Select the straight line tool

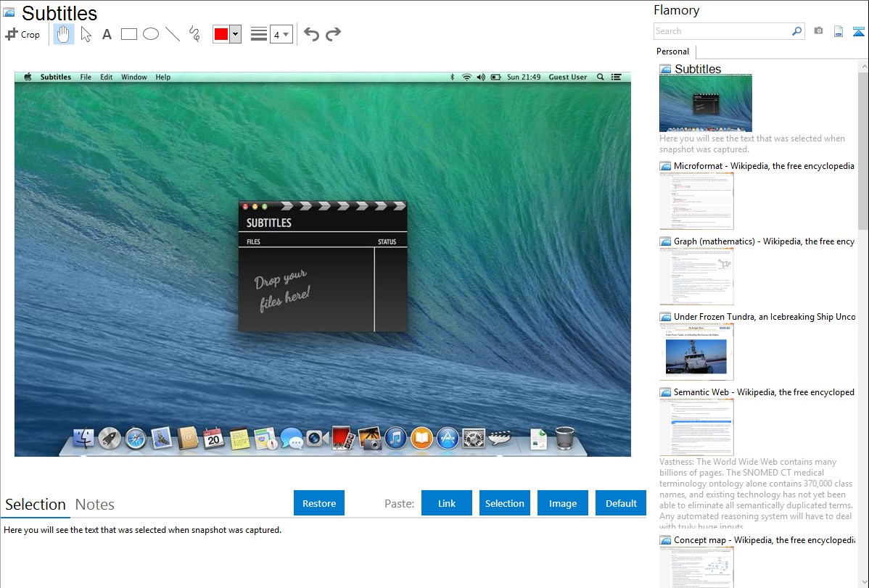pyautogui.click(x=173, y=34)
